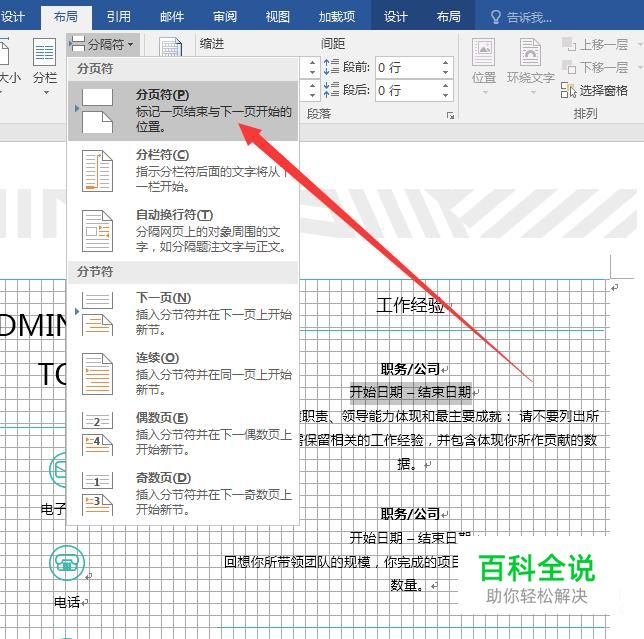Screen dimensions: 644x639
Task: Click the page break icon
Action: click(x=97, y=111)
